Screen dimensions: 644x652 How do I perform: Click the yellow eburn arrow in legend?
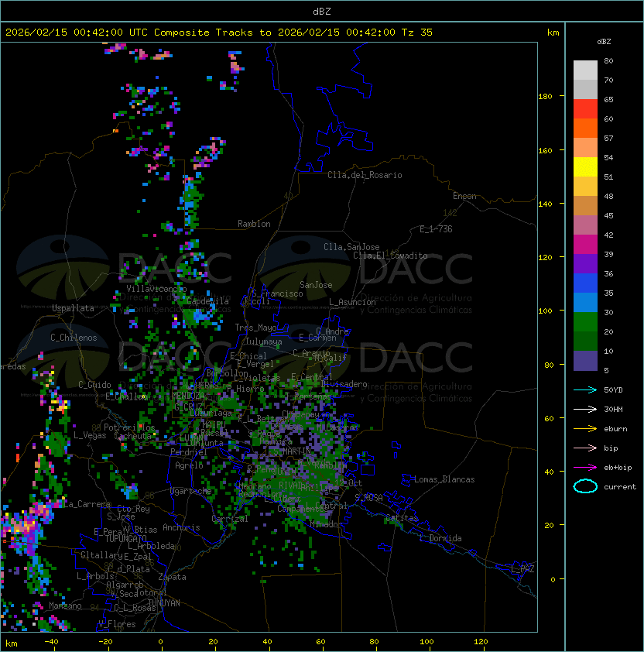coord(585,429)
